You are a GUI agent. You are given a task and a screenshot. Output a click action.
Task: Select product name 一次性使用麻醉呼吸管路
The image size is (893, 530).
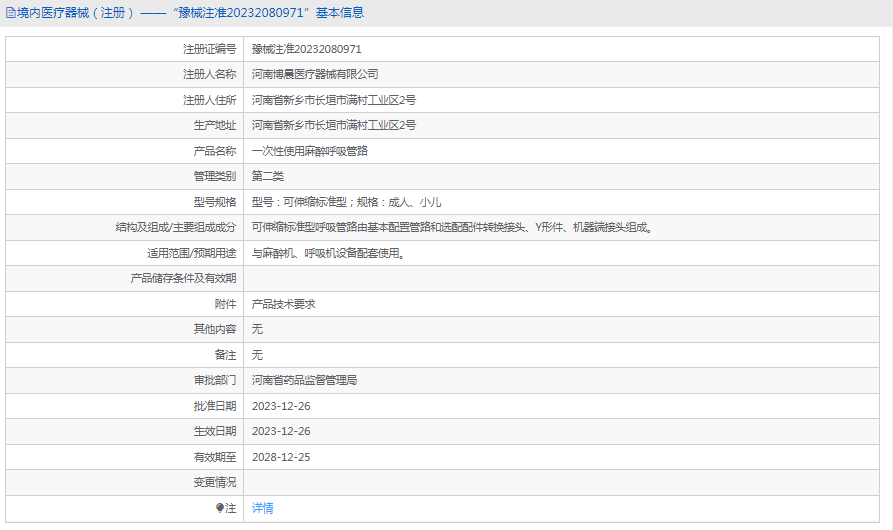click(x=310, y=151)
